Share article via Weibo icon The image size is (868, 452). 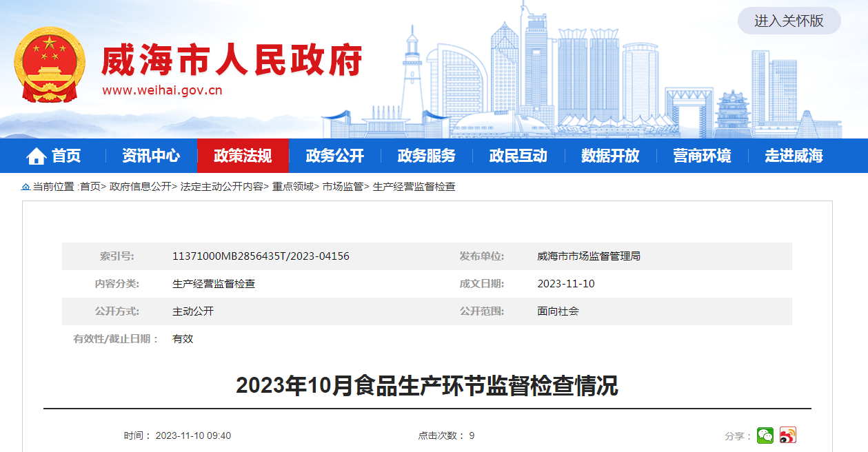coord(787,435)
